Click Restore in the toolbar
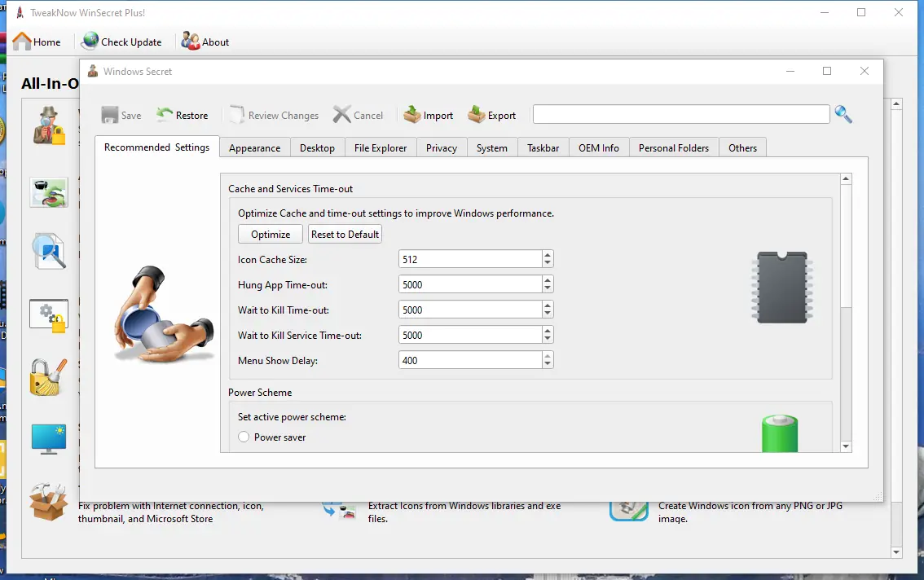The image size is (924, 580). click(x=182, y=115)
